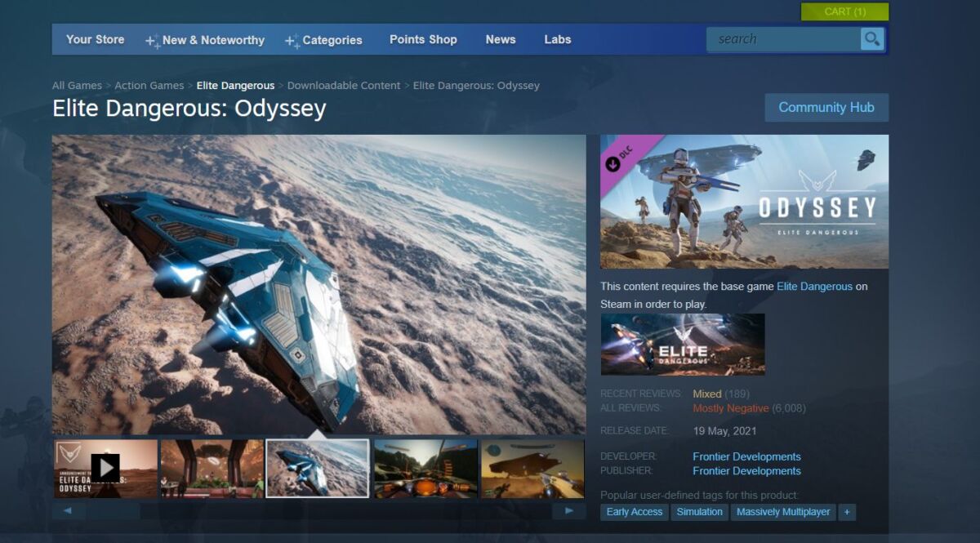The image size is (980, 543).
Task: Select the highlighted blue ship thumbnail
Action: click(318, 468)
